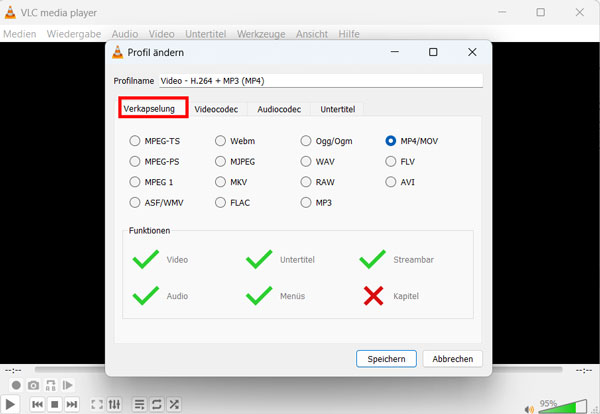Click the red X beside Kapitel
The image size is (600, 414).
pos(373,296)
